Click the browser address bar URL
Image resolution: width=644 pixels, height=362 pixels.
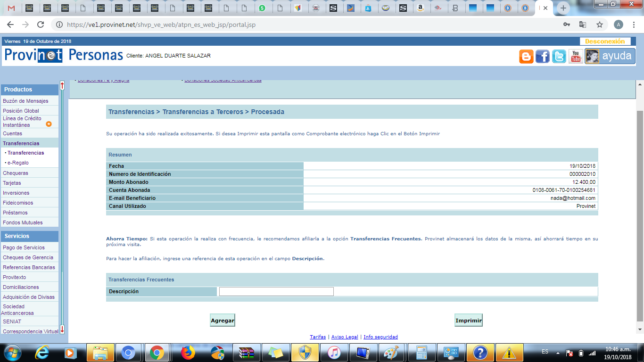click(161, 25)
